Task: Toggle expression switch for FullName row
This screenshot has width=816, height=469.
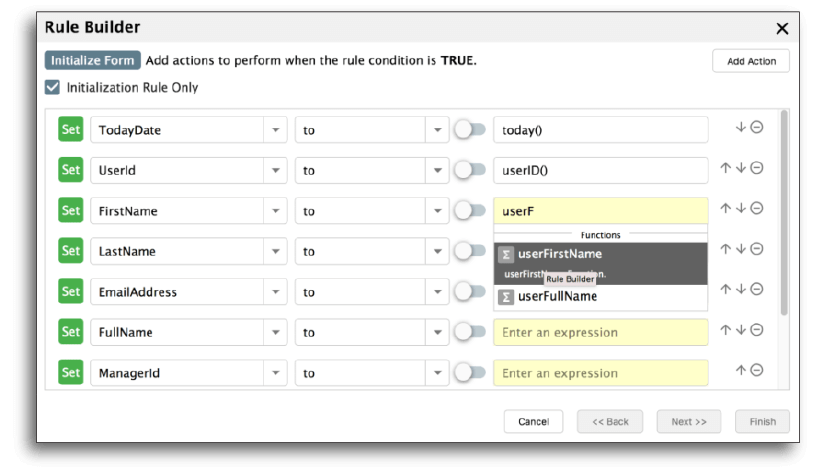Action: coord(470,332)
